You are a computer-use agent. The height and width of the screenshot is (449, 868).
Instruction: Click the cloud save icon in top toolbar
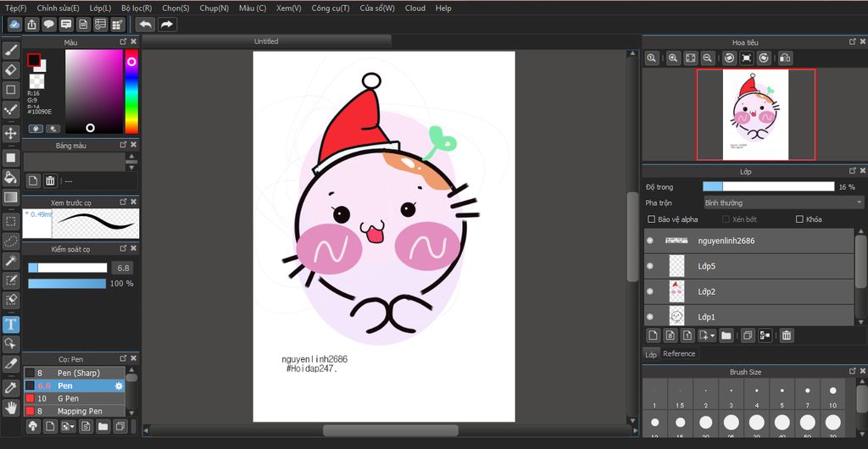[15, 25]
